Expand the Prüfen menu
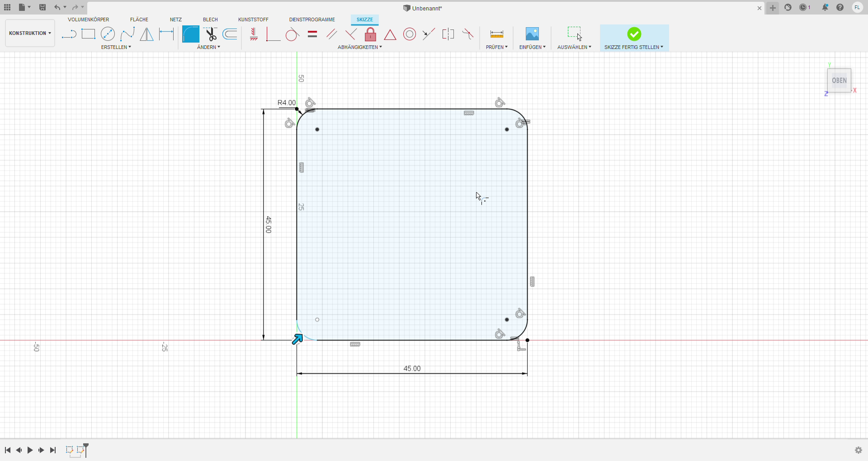 496,47
